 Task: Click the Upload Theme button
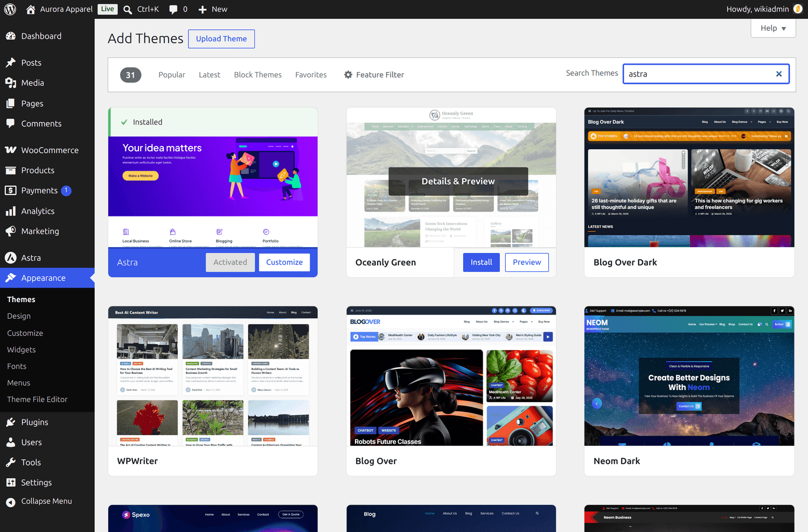(221, 39)
